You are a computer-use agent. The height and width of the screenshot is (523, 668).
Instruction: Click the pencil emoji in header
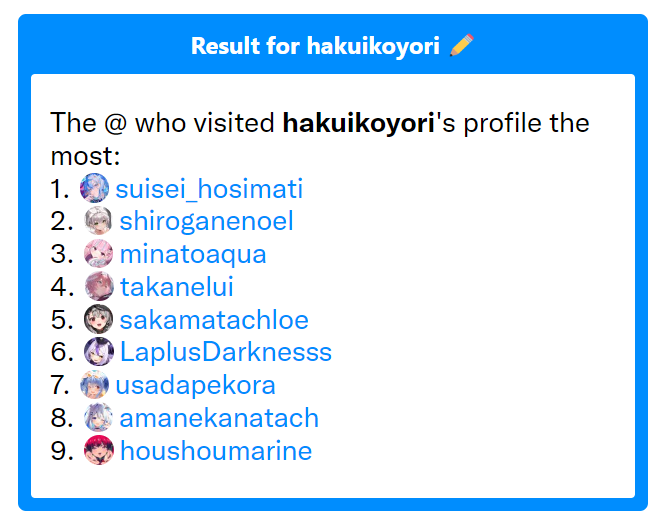(x=462, y=45)
